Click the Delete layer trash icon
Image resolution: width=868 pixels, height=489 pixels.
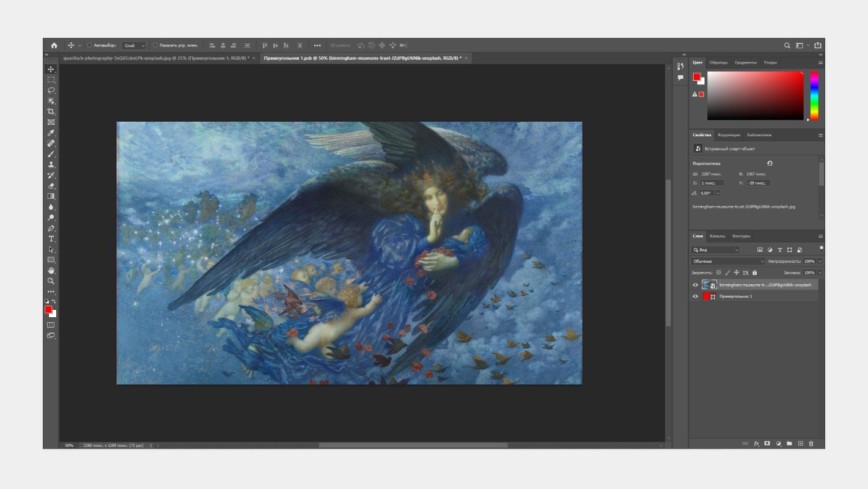(x=811, y=444)
